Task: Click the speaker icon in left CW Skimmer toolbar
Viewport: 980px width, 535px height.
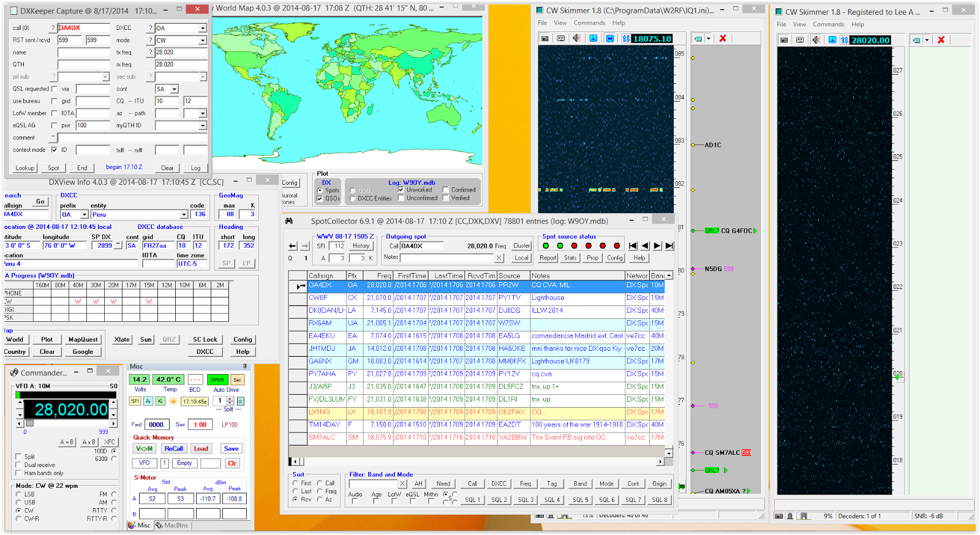Action: [x=576, y=39]
